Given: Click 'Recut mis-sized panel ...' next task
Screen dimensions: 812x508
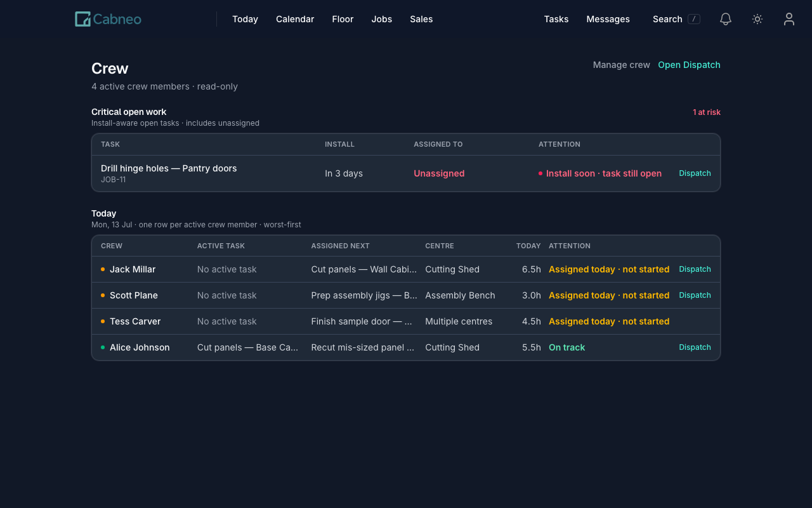Looking at the screenshot, I should click(363, 347).
